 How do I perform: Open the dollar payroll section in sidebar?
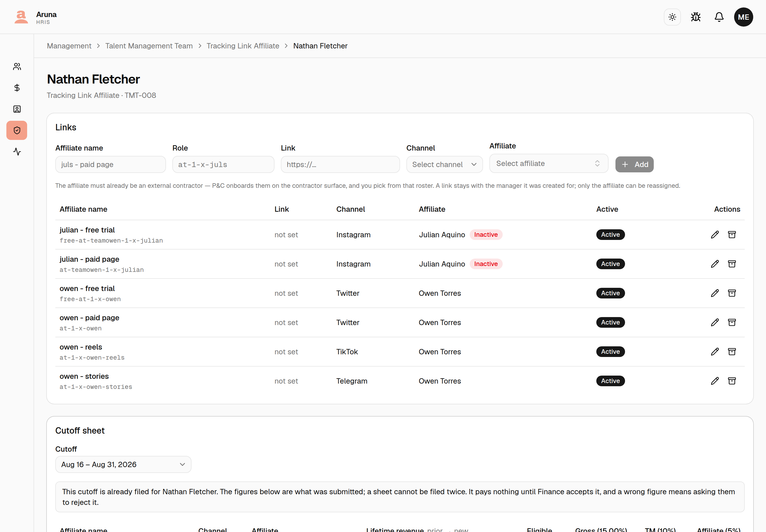(x=17, y=88)
